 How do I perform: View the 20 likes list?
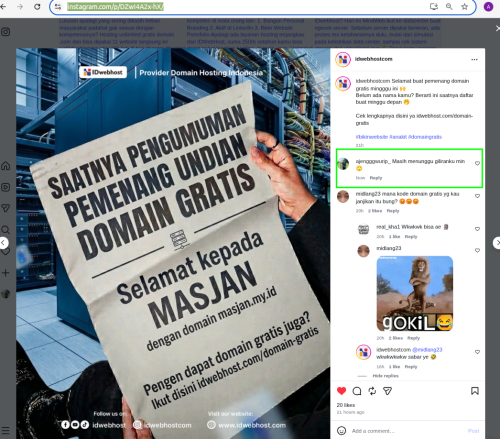tap(346, 405)
